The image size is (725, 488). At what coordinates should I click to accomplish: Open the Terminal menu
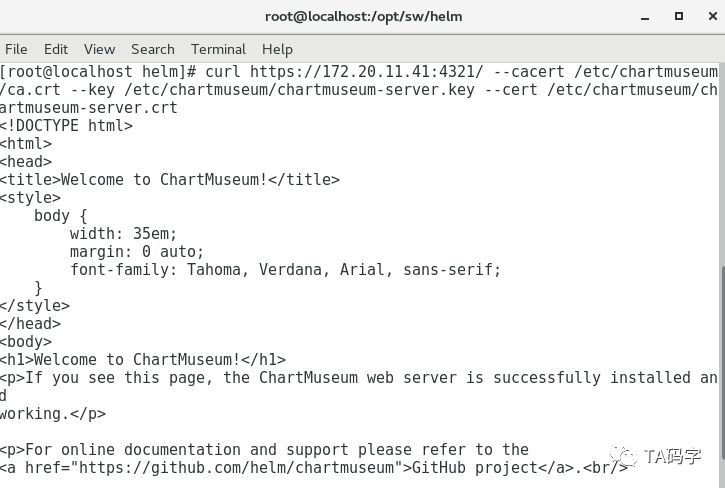[x=218, y=49]
